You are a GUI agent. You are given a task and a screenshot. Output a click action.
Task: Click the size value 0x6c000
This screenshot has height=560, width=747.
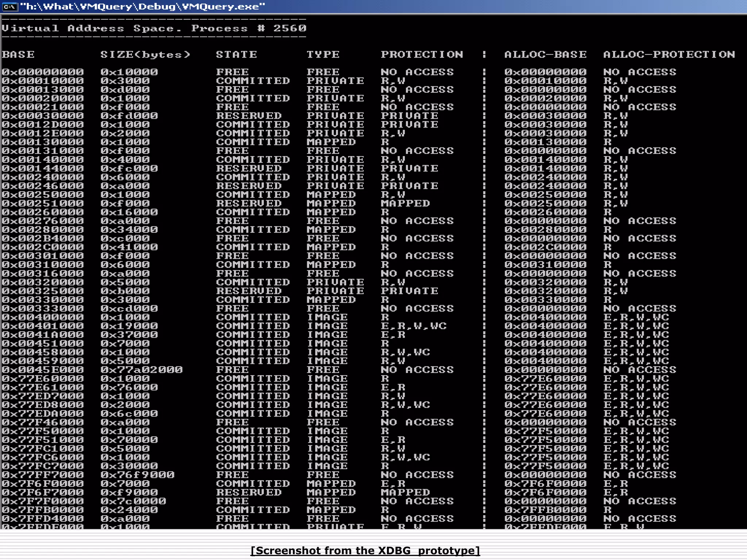click(x=129, y=413)
